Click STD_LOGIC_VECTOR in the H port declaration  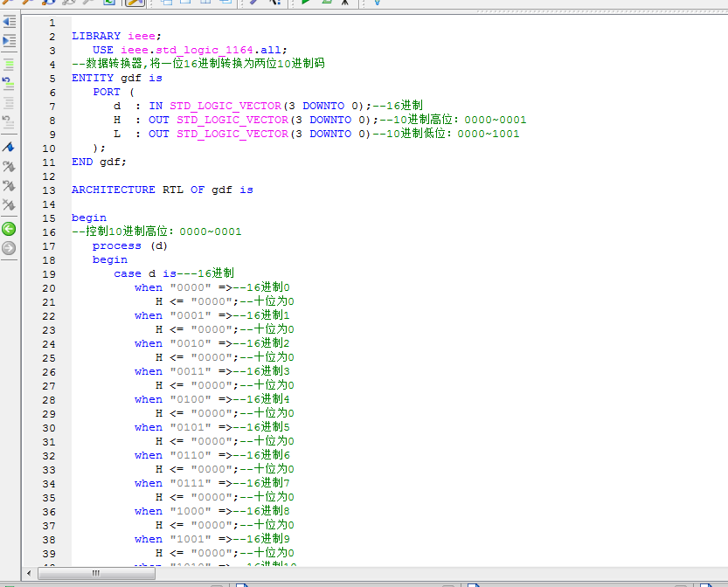[x=232, y=120]
